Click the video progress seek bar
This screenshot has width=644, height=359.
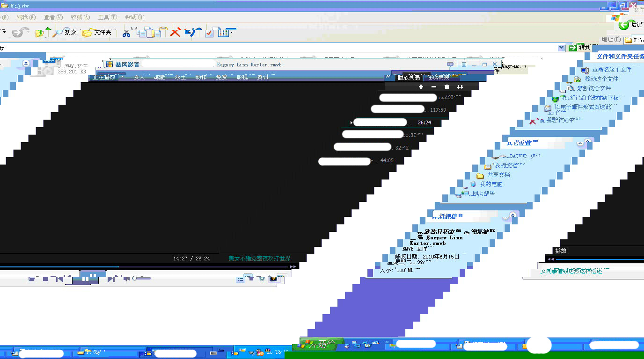(x=140, y=266)
